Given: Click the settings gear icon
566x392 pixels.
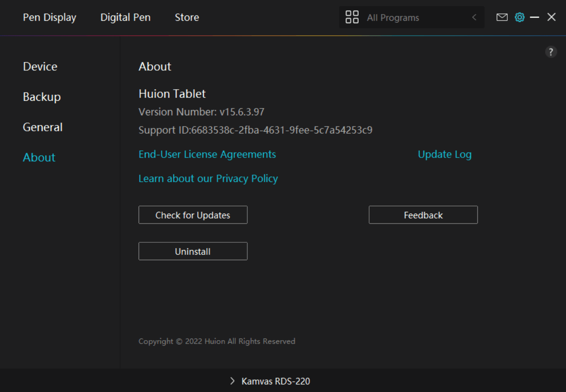Looking at the screenshot, I should coord(519,17).
